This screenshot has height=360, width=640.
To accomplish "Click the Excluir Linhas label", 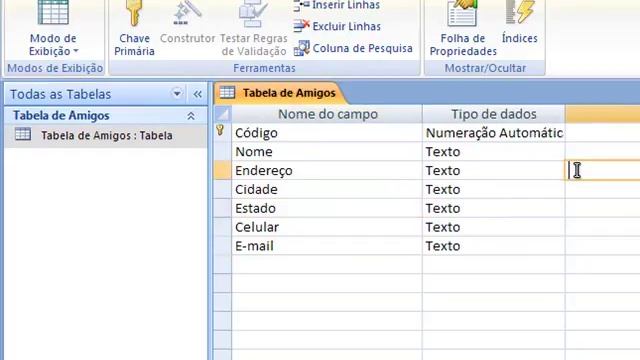I will pyautogui.click(x=347, y=26).
